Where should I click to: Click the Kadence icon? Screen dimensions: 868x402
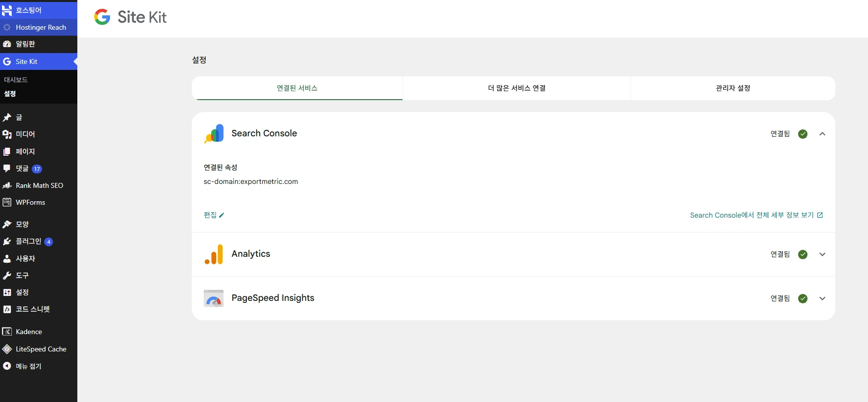click(7, 332)
